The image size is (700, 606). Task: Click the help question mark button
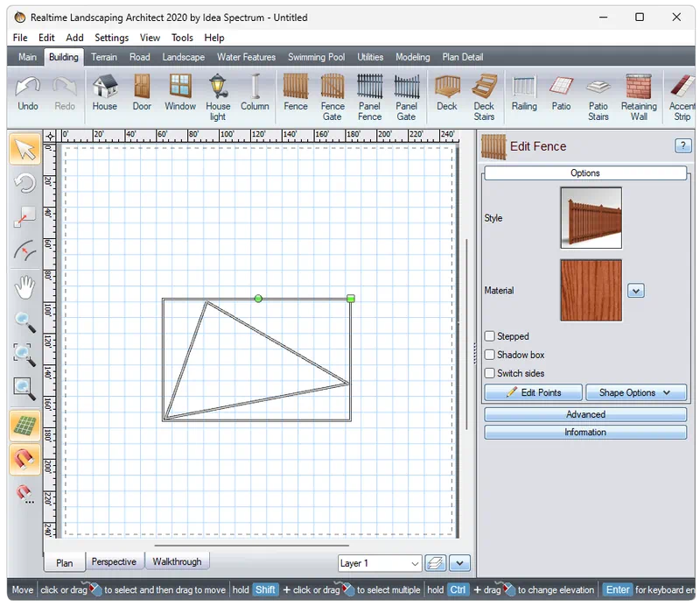point(683,145)
